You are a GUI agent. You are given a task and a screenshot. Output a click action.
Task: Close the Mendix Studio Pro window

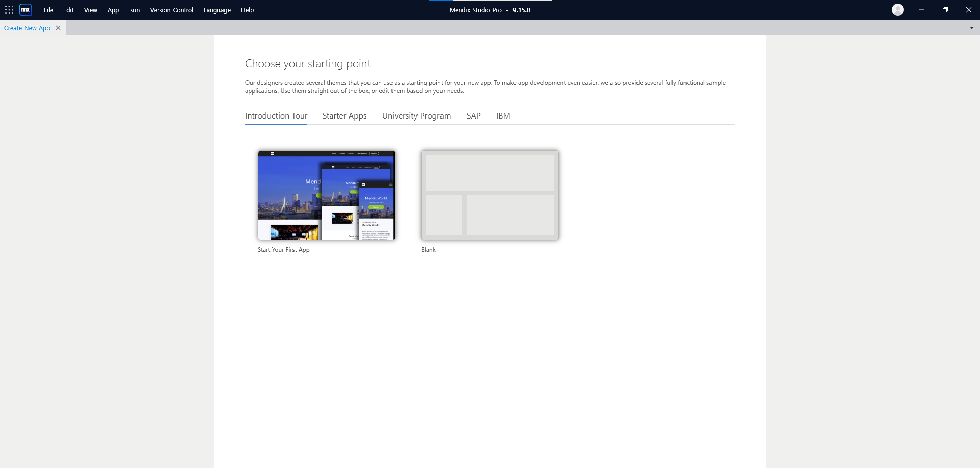[969, 10]
